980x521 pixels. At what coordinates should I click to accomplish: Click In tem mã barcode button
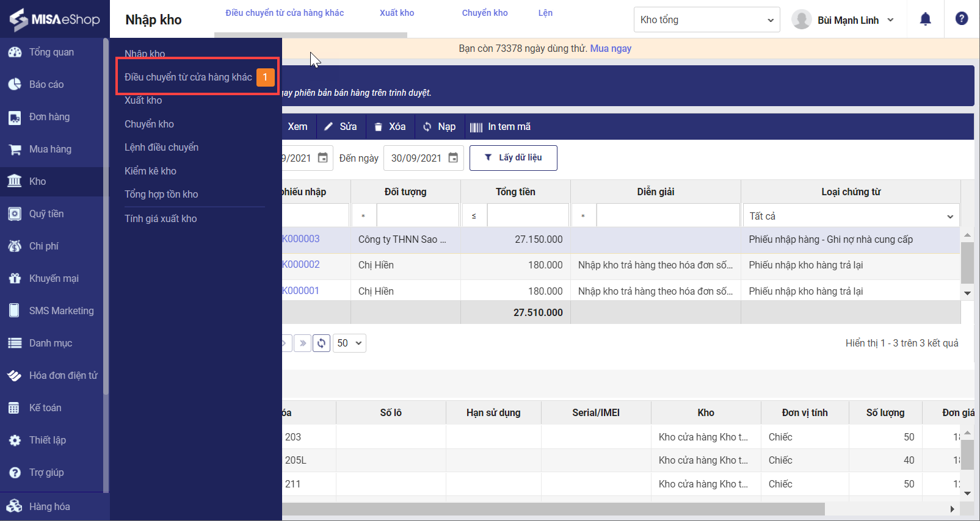point(500,127)
